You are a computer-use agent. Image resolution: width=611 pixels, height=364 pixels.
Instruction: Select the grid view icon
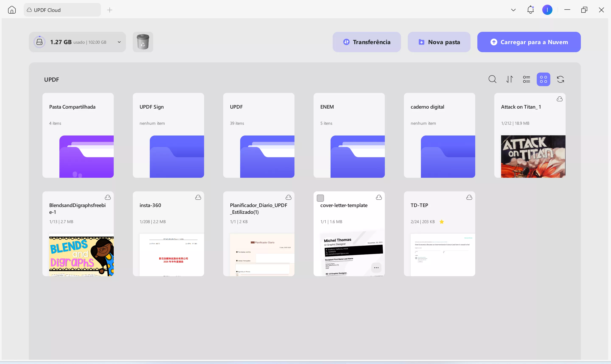point(543,79)
